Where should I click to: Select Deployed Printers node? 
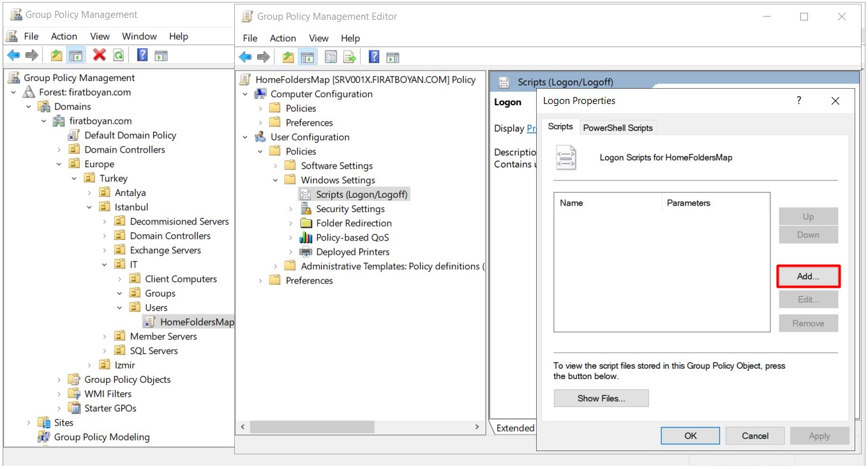tap(353, 252)
